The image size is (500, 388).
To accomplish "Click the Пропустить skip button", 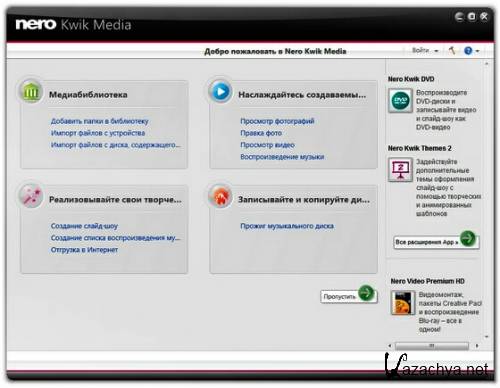I will click(x=349, y=296).
